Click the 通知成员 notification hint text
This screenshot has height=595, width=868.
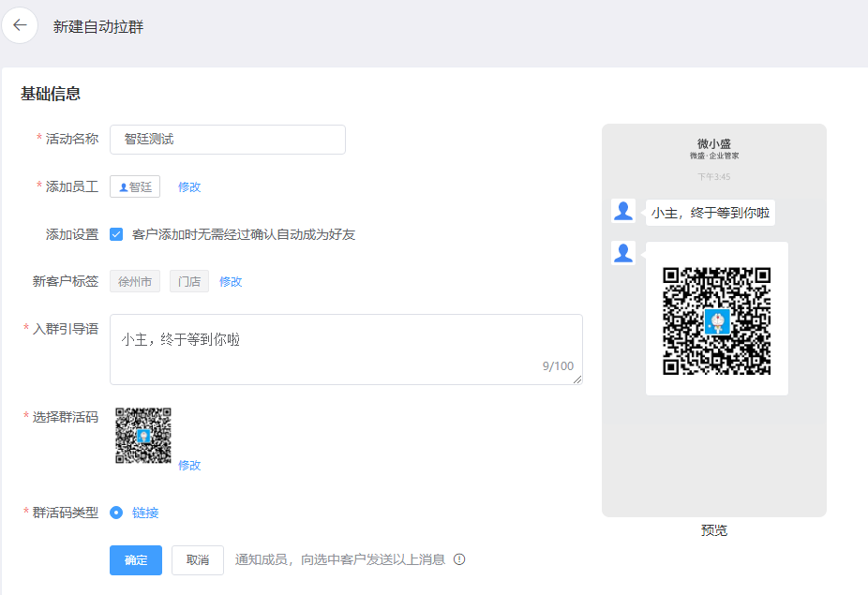340,559
